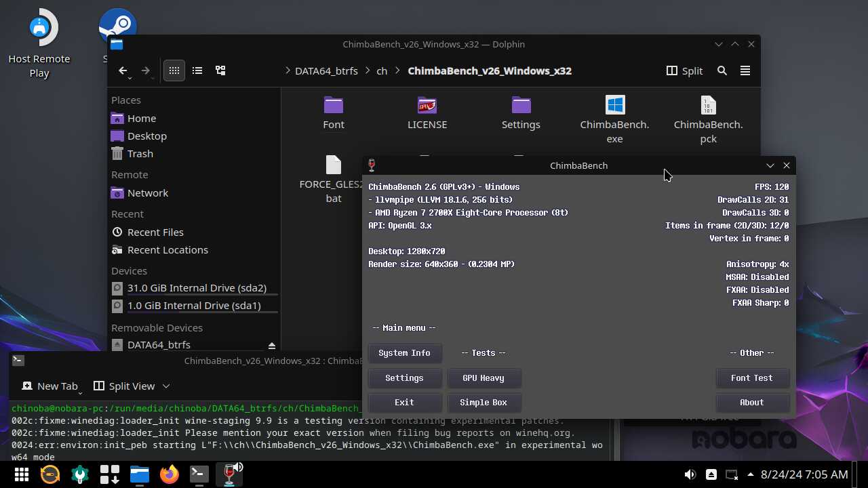Start the Simple Box test
Screen dimensions: 868x488
click(x=484, y=403)
